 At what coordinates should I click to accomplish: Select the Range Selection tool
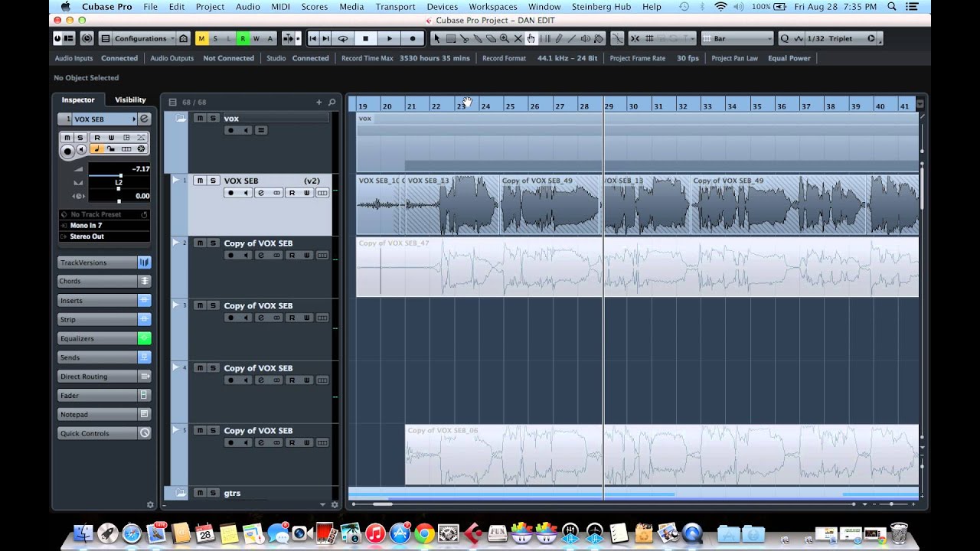click(450, 38)
